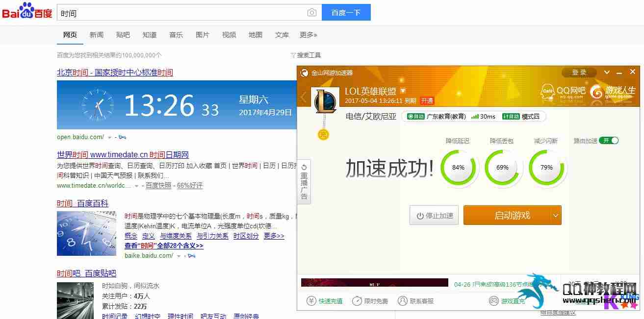Open image search via camera icon
The image size is (644, 319).
point(311,13)
